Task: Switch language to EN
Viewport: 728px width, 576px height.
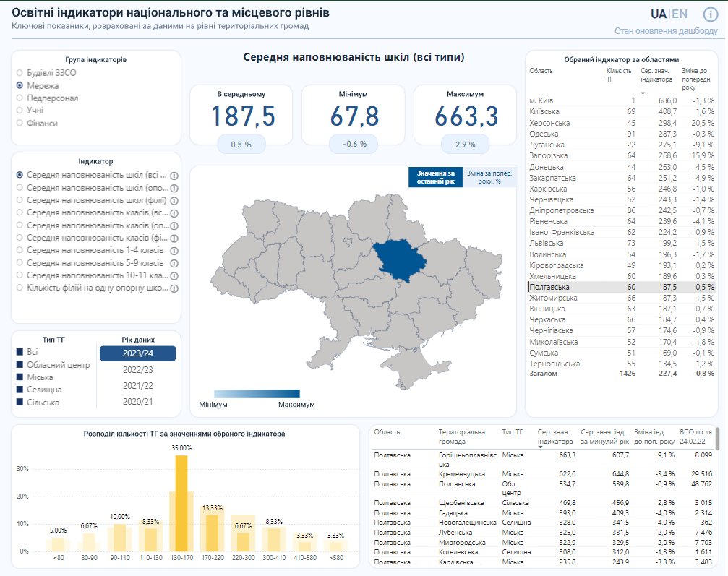Action: point(680,14)
